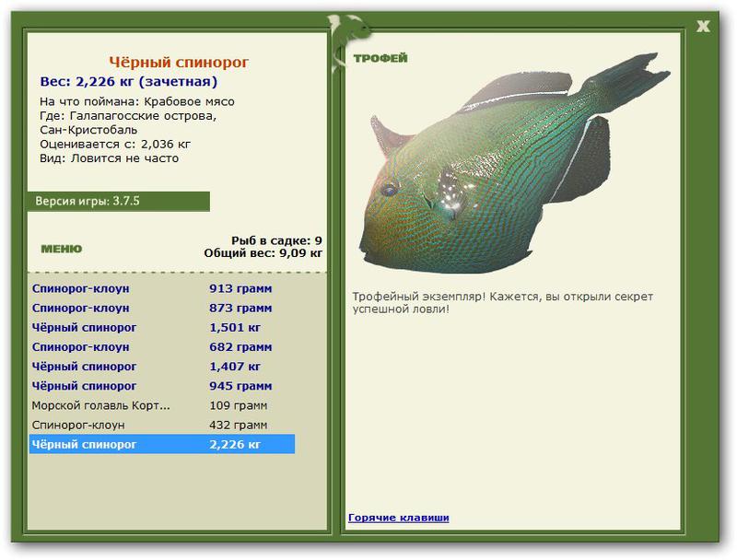Viewport: 737px width, 560px height.
Task: Open the МЕНЮ menu
Action: tap(62, 249)
